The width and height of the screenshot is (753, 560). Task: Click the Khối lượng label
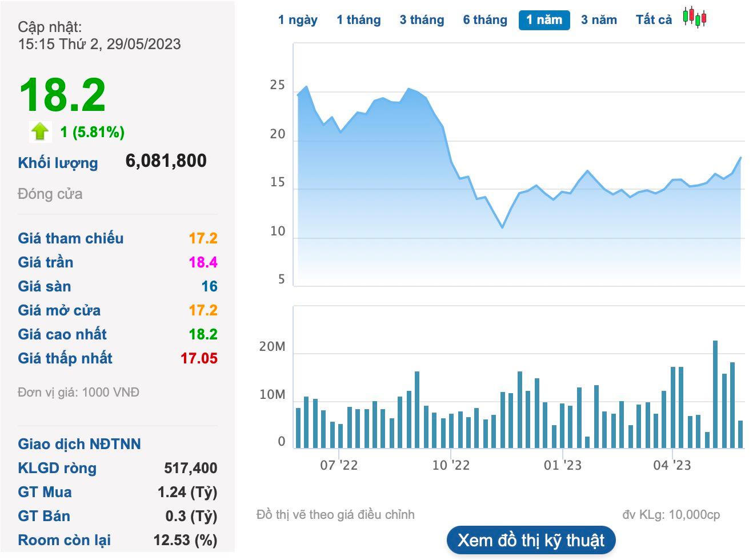click(58, 163)
